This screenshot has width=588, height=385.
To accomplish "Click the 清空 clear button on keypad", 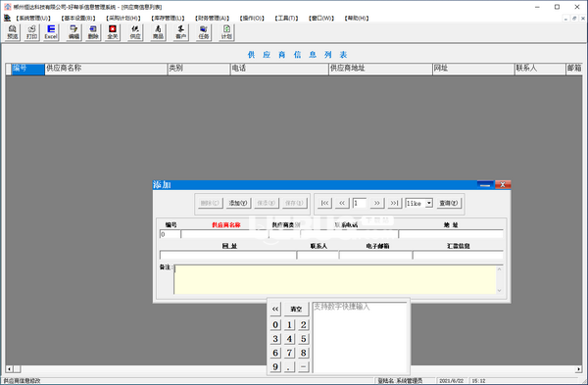I will [x=296, y=310].
